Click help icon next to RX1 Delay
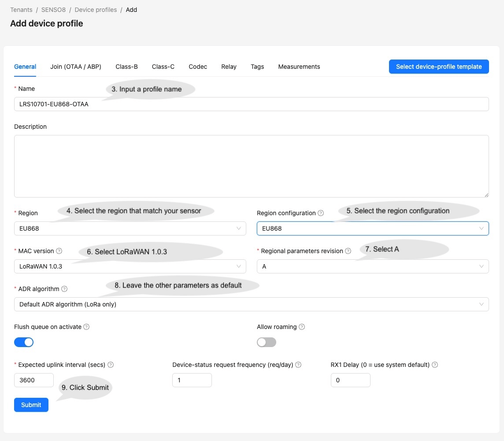Screen dimensions: 504x441 (435, 365)
